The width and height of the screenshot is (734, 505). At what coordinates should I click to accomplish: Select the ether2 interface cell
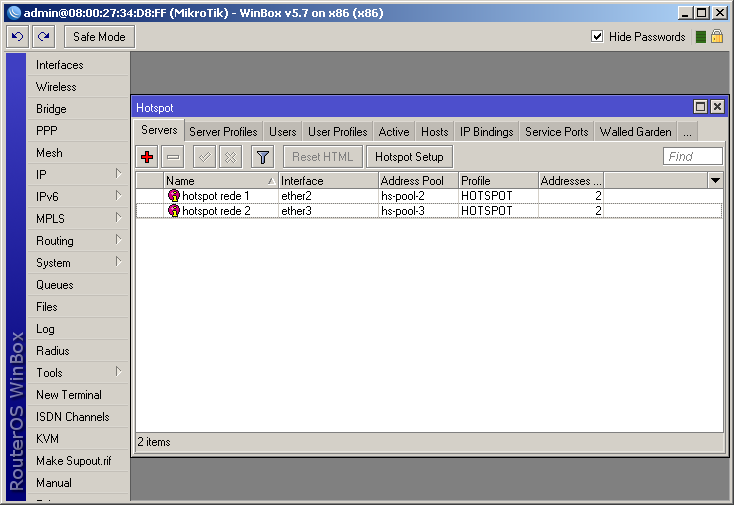[328, 196]
